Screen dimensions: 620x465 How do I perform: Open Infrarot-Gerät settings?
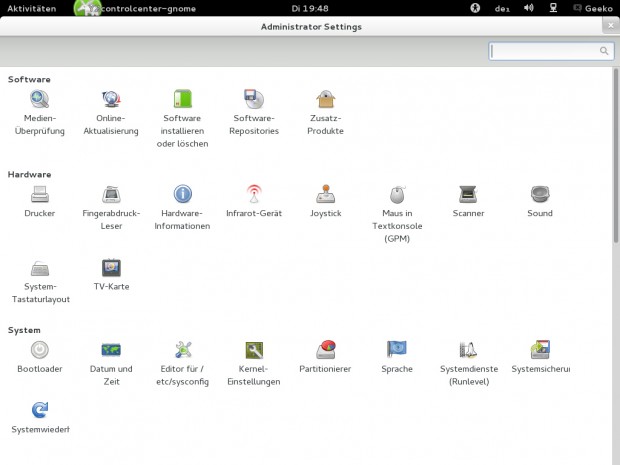tap(254, 201)
